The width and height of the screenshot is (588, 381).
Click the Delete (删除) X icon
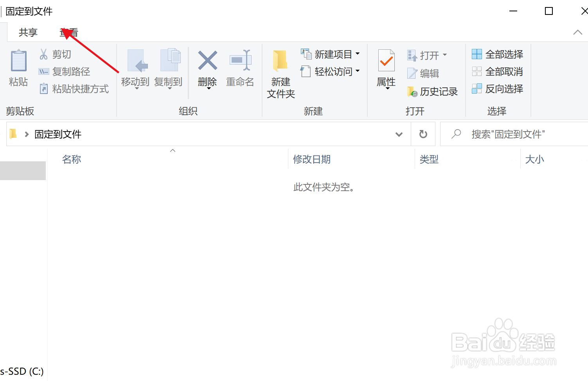click(x=207, y=61)
